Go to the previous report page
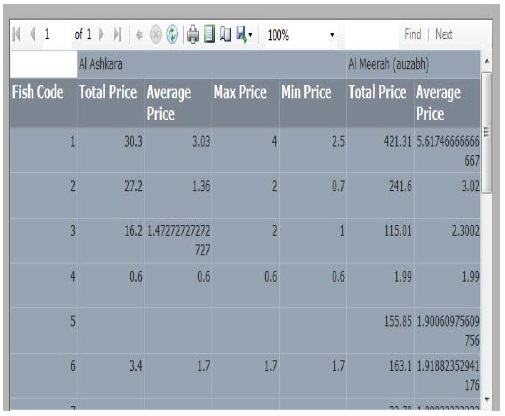Screen dimensions: 505x416 click(33, 34)
